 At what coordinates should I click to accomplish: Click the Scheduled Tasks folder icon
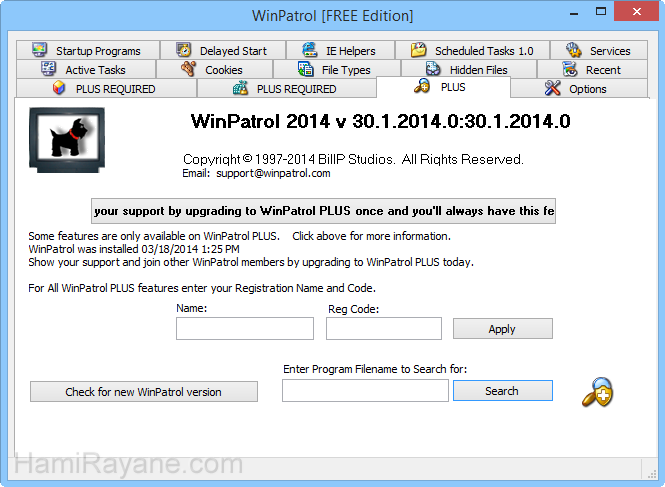coord(419,50)
